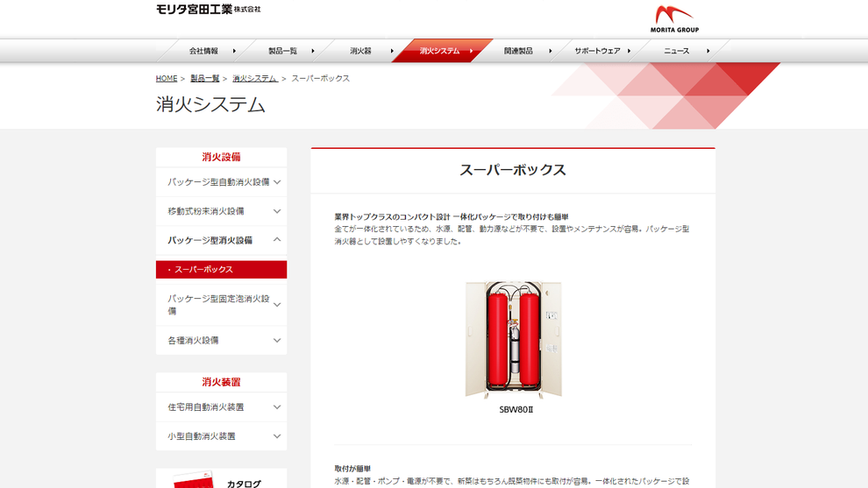This screenshot has height=488, width=868.
Task: Click the SBW80Ⅱ product image
Action: coord(514,339)
